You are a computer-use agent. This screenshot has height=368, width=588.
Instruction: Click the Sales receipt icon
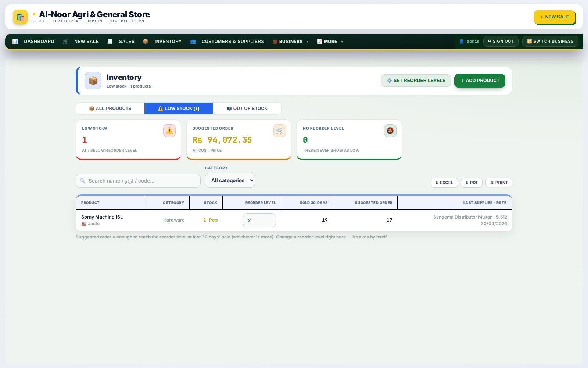pyautogui.click(x=110, y=42)
